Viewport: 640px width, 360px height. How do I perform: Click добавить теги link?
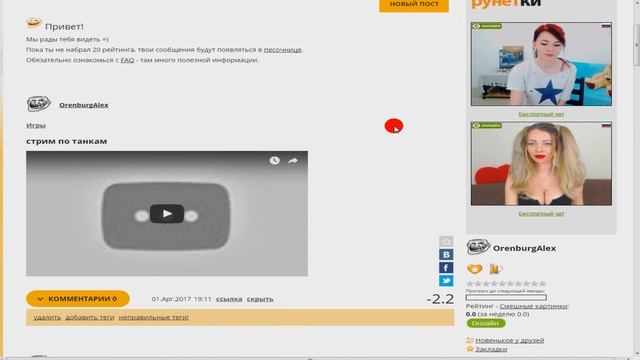[90, 317]
